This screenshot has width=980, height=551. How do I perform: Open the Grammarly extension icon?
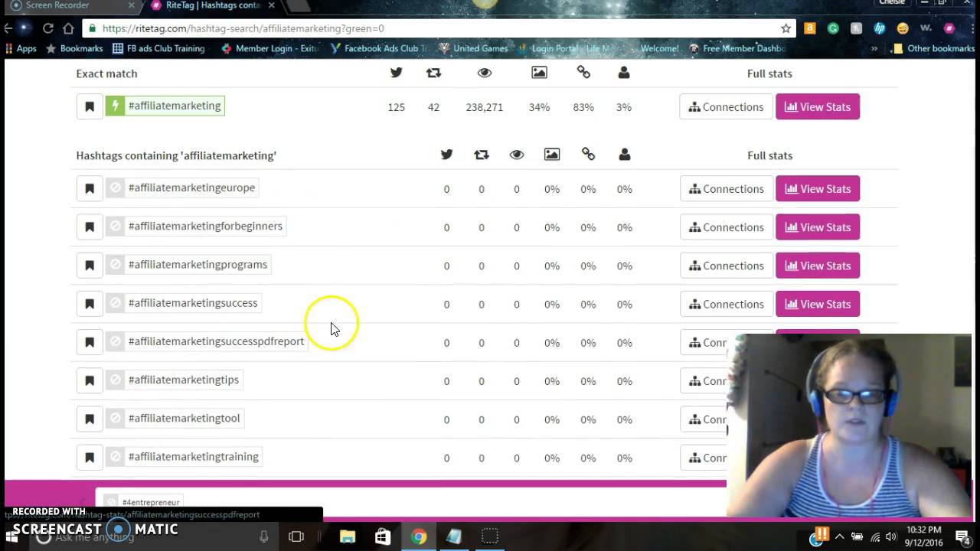coord(833,28)
